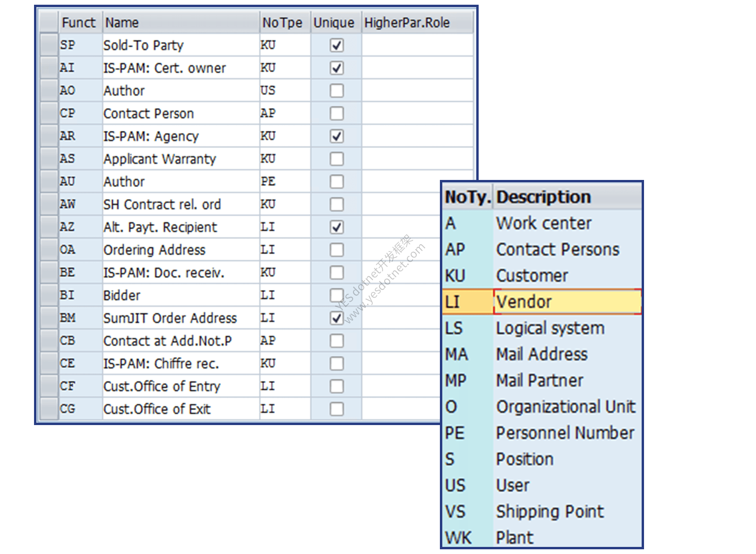Select highlighted Vendor entry

[542, 302]
